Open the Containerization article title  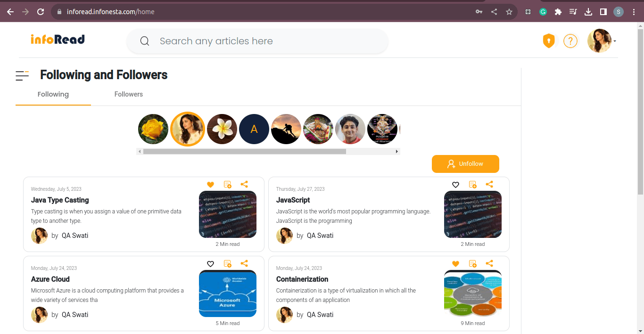[x=302, y=279]
